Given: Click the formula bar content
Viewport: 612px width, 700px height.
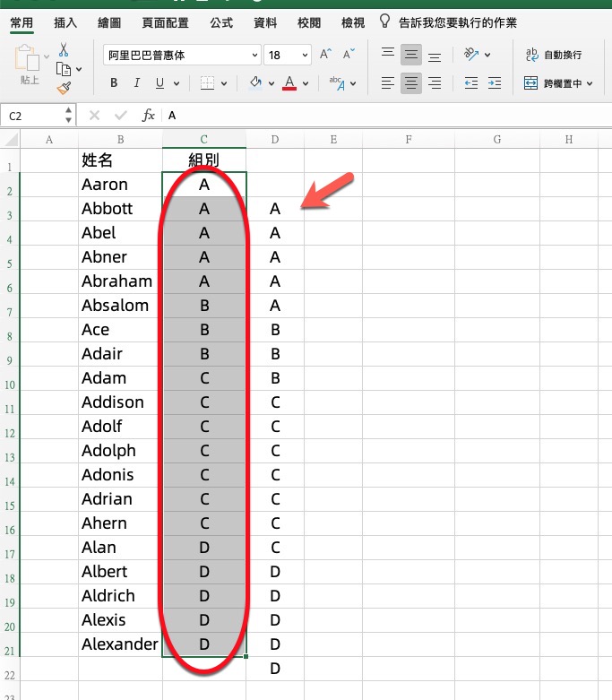Looking at the screenshot, I should [172, 116].
